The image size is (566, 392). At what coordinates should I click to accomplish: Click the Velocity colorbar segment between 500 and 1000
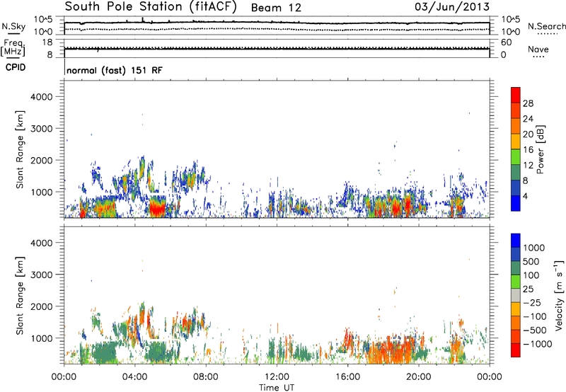pyautogui.click(x=516, y=254)
